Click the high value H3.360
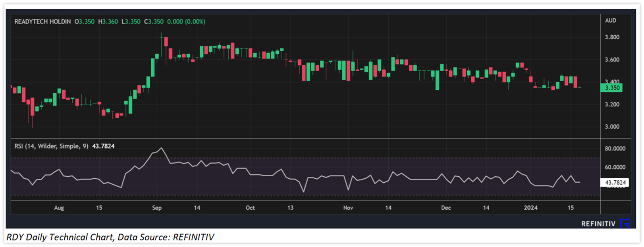Viewport: 644px width, 247px height. (108, 21)
